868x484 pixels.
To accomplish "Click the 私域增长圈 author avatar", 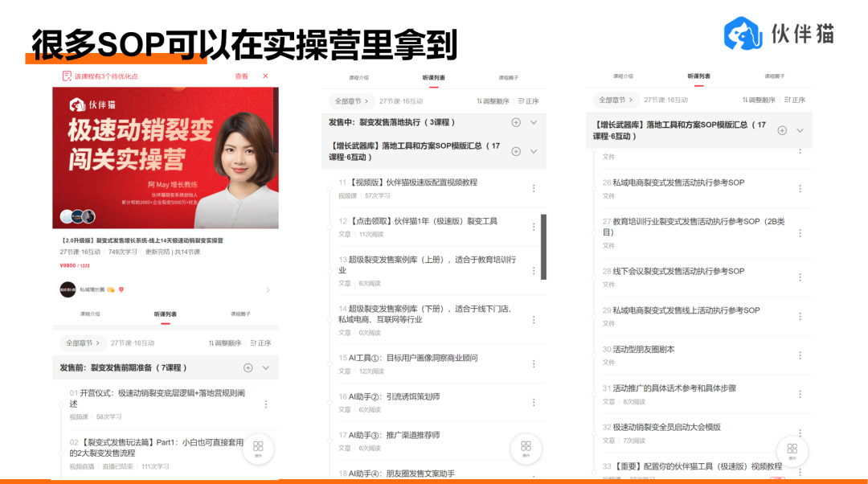I will point(68,289).
